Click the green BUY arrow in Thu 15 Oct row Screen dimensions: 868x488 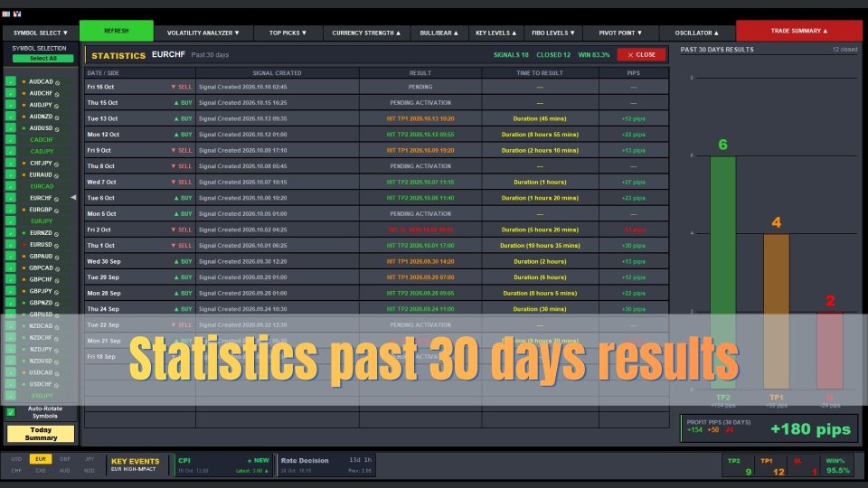(x=176, y=103)
